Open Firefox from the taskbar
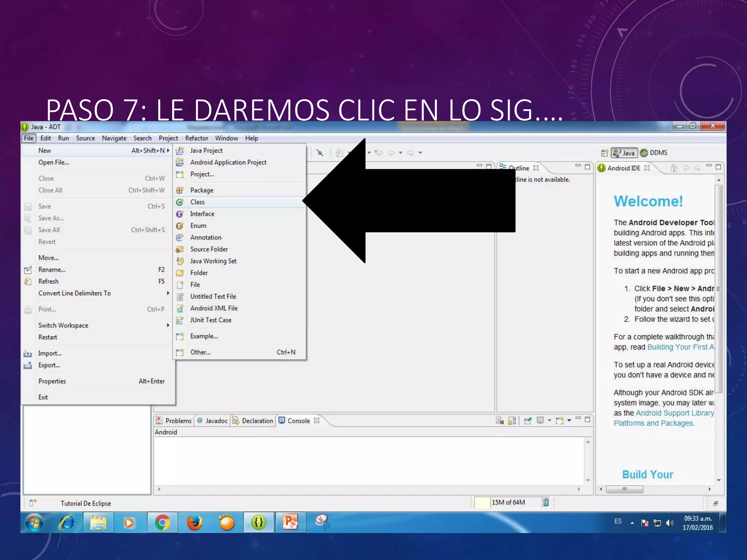747x560 pixels. pyautogui.click(x=194, y=523)
